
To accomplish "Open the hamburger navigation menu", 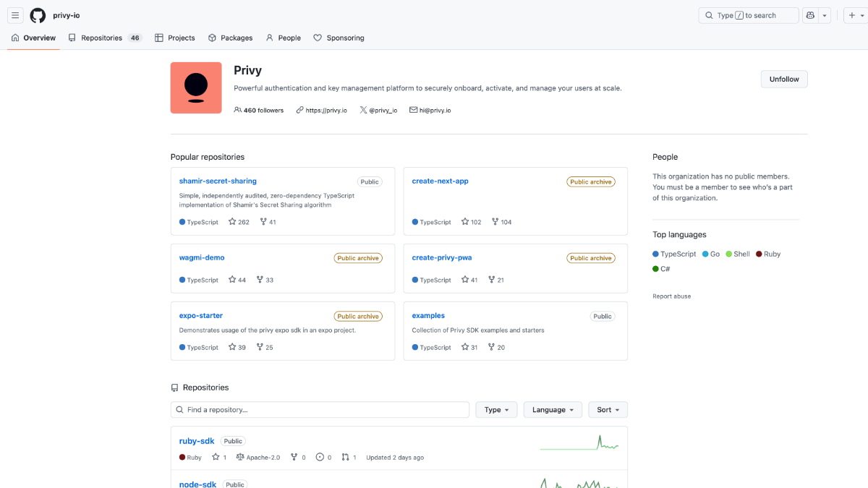I will [15, 15].
